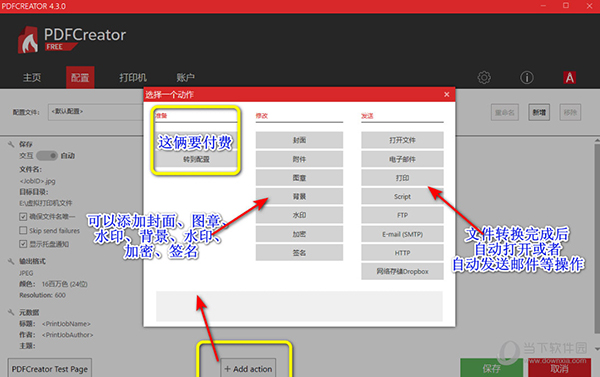Click the <PrintJobName> title value
Image resolution: width=600 pixels, height=377 pixels.
(66, 324)
